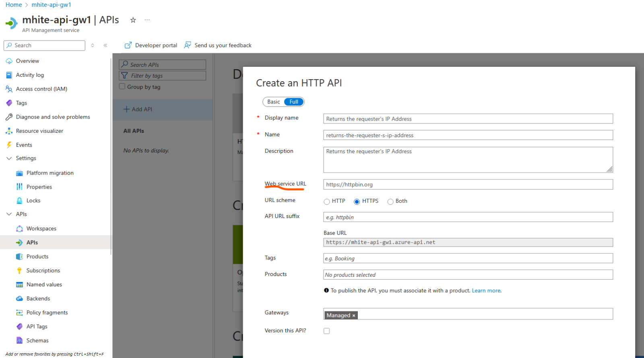Open Named values in sidebar
644x358 pixels.
tap(44, 285)
